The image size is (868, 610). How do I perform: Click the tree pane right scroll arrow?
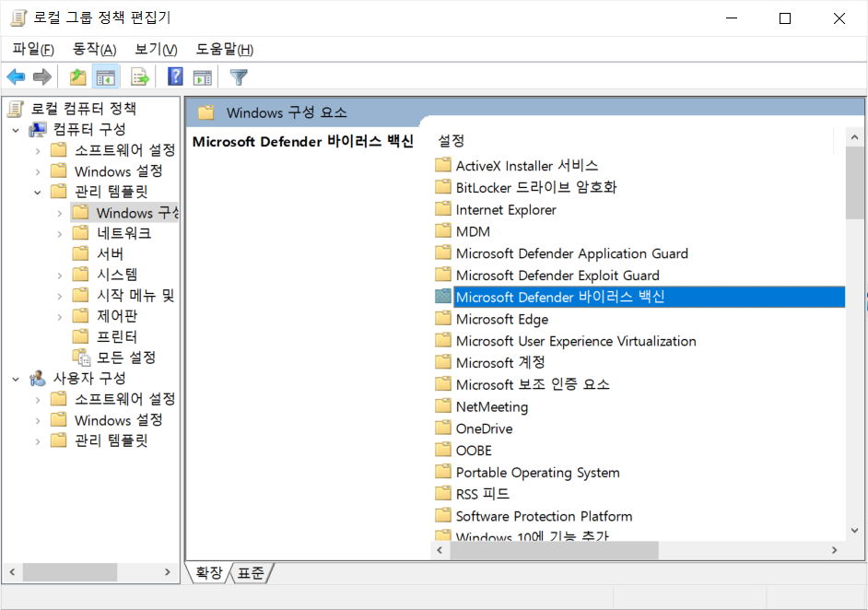167,572
